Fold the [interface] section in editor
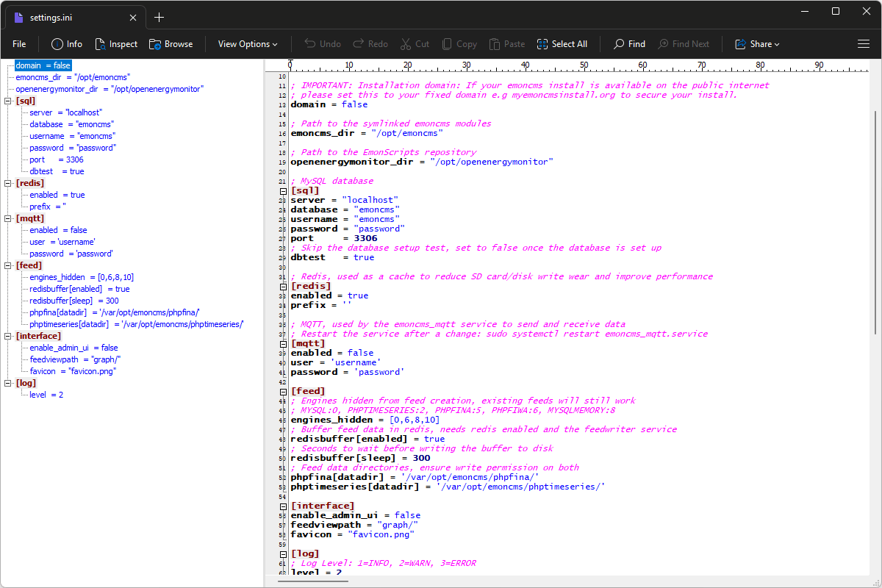The width and height of the screenshot is (882, 588). (283, 506)
